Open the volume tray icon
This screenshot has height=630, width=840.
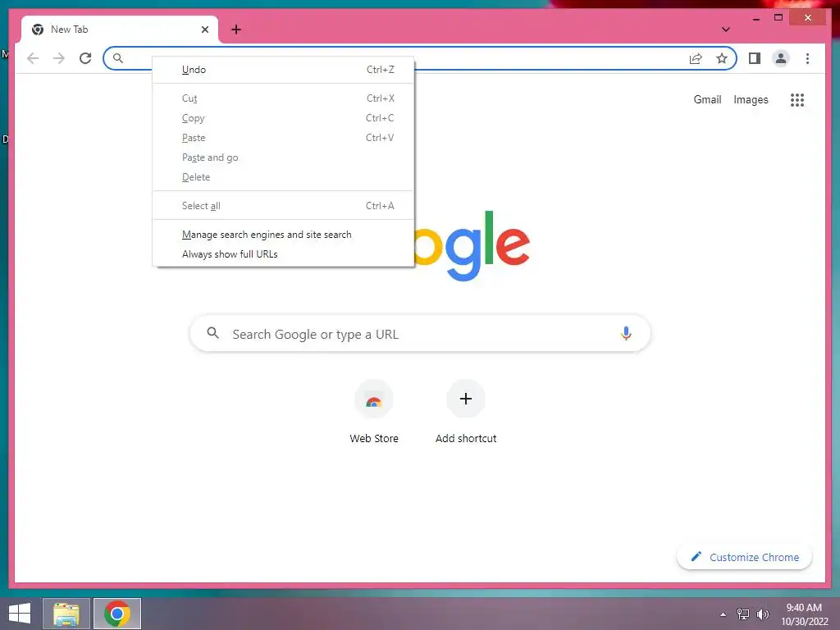[x=762, y=614]
